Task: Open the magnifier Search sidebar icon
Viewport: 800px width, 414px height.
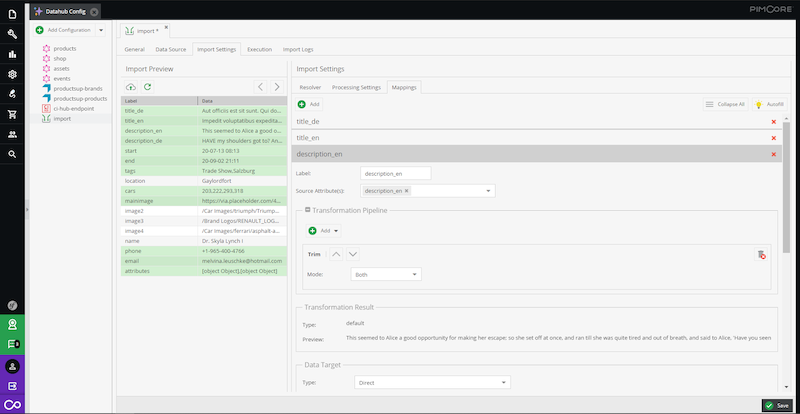Action: 12,154
